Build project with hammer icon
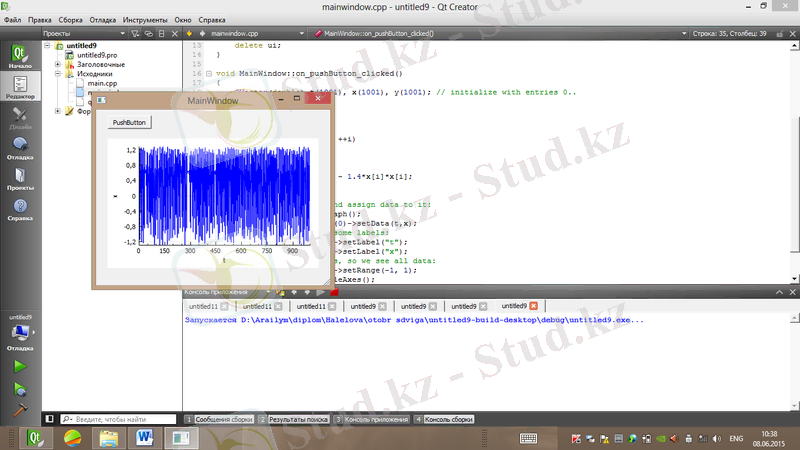This screenshot has width=800, height=450. (x=19, y=410)
